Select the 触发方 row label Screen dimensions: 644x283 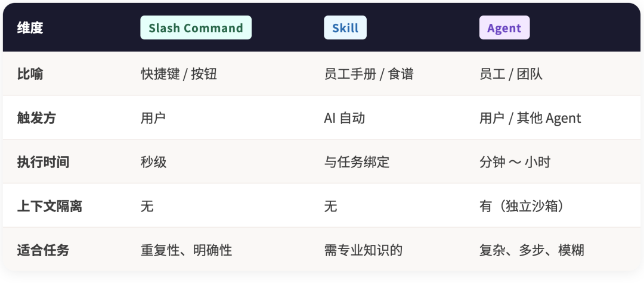pyautogui.click(x=37, y=118)
